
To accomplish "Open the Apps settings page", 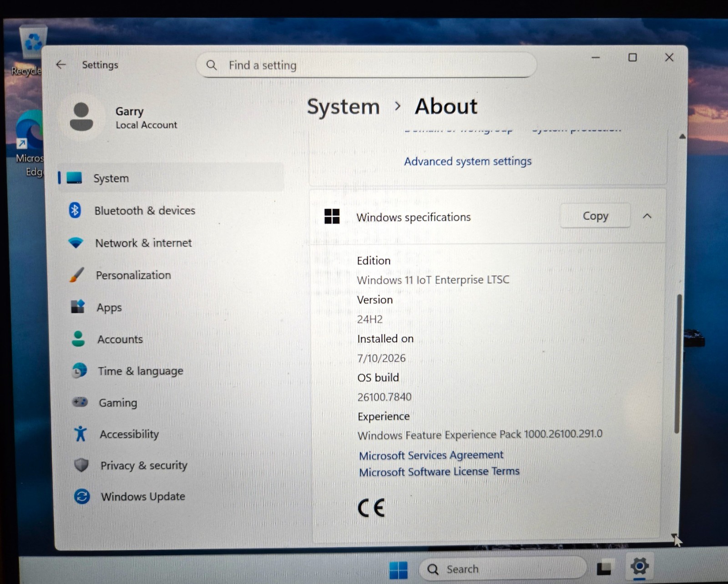I will coord(109,308).
